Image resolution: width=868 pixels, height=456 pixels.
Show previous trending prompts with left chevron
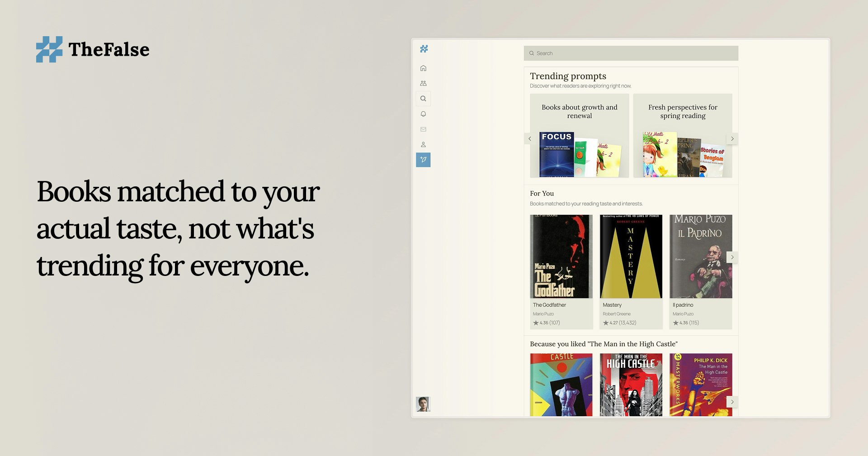(530, 139)
